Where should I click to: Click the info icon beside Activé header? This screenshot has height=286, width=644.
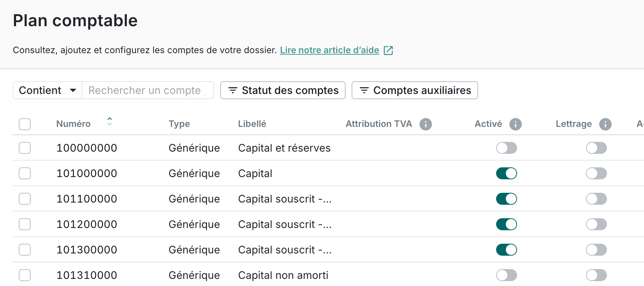(515, 124)
